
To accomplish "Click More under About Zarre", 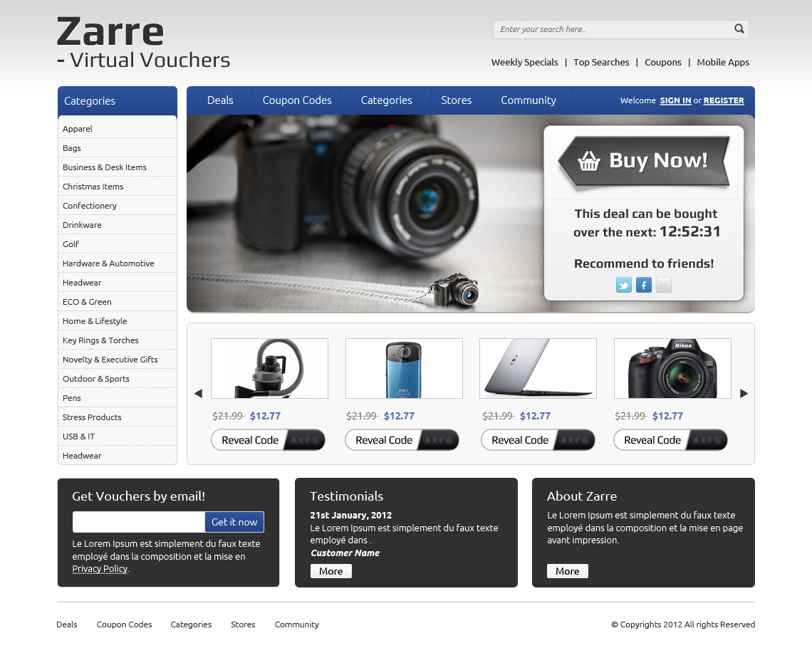I will click(x=568, y=571).
